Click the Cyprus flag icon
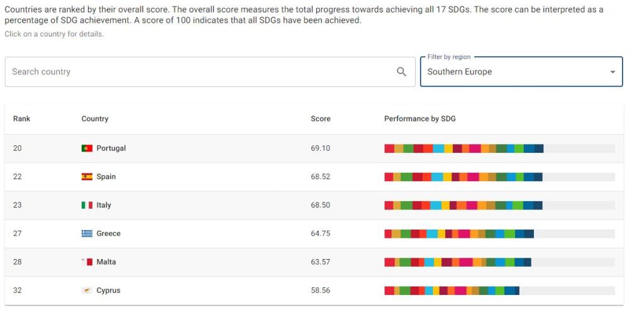 [87, 291]
